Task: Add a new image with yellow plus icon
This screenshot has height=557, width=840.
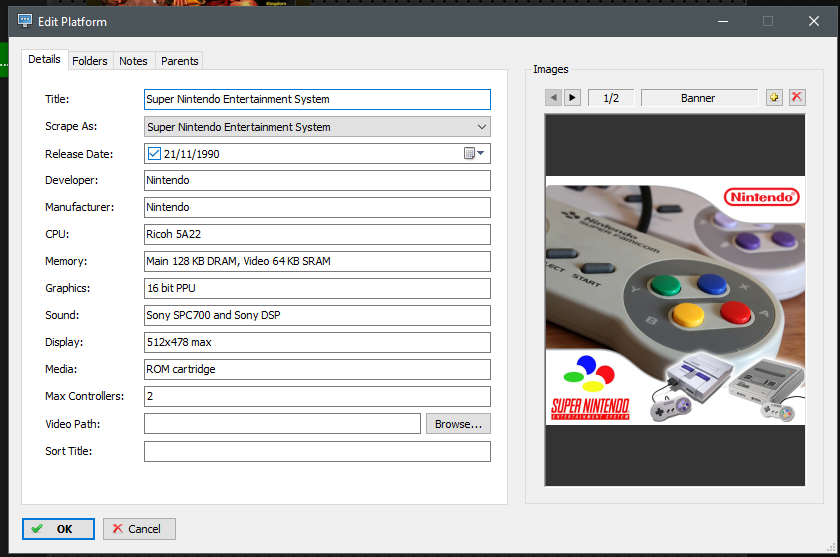Action: tap(774, 97)
